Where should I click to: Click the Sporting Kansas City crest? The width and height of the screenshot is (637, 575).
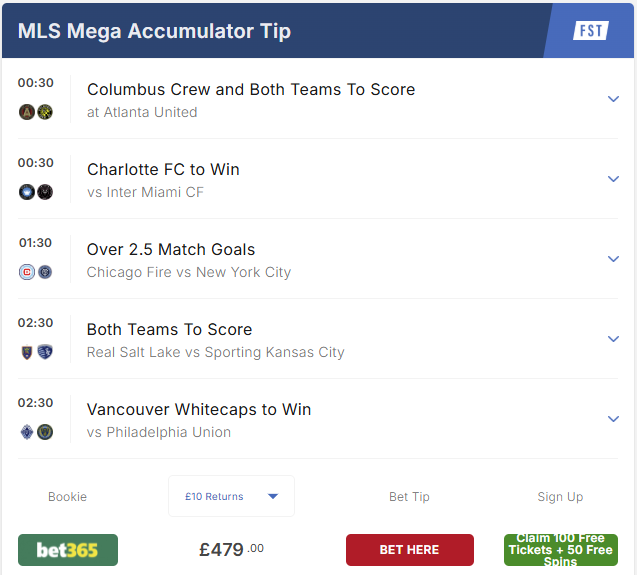tap(45, 352)
